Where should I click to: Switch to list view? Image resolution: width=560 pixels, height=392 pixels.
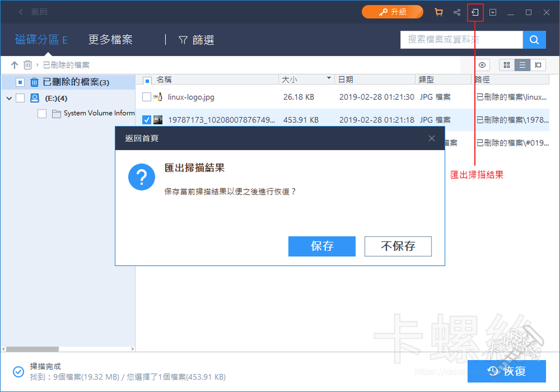[x=522, y=65]
